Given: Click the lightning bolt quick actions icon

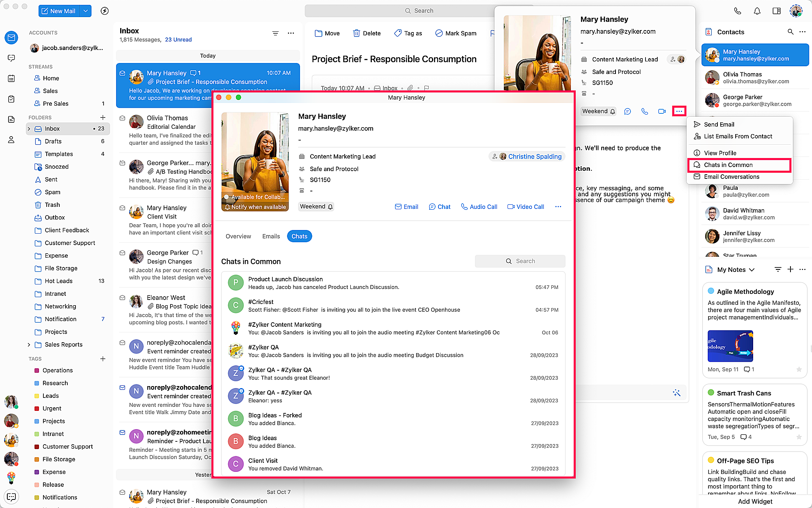Looking at the screenshot, I should point(104,11).
